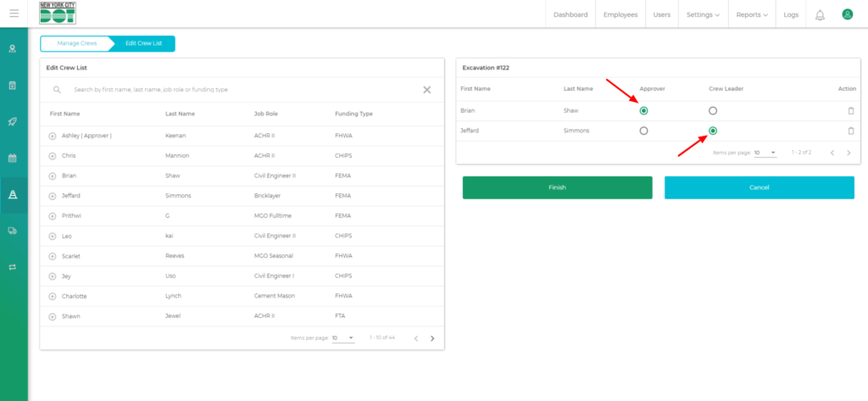Image resolution: width=868 pixels, height=401 pixels.
Task: Clear search with the X icon
Action: point(427,90)
